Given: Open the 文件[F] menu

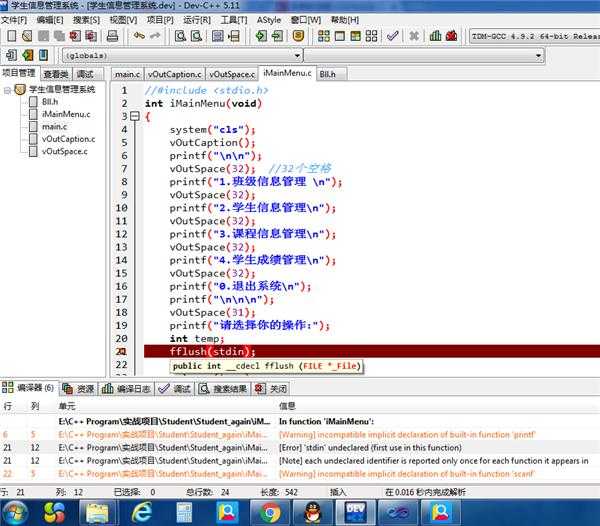Looking at the screenshot, I should [14, 20].
